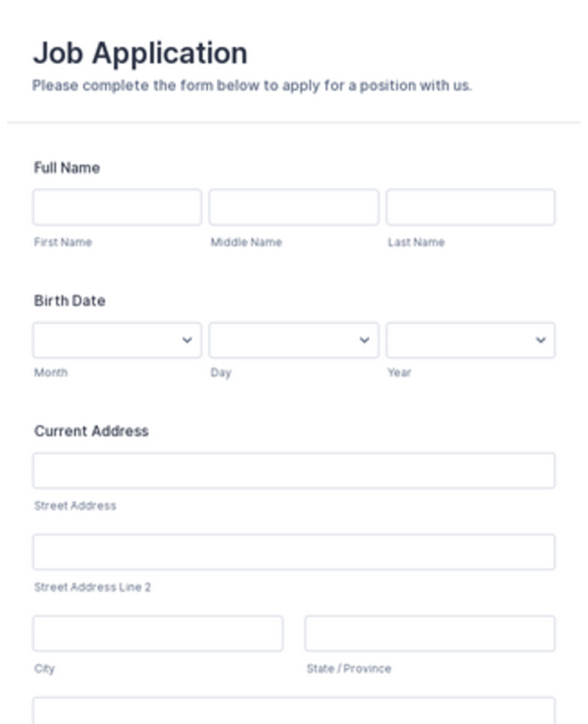588x724 pixels.
Task: Open the Day dropdown under Birth Date
Action: point(293,340)
